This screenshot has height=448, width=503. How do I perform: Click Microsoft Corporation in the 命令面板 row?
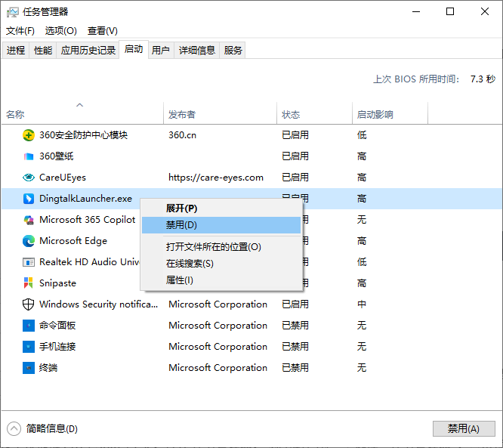tap(218, 326)
